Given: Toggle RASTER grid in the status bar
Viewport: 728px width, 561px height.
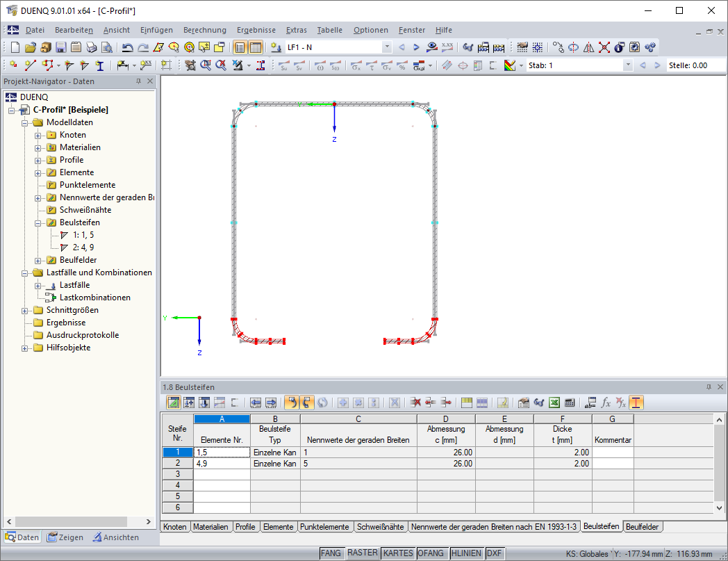Looking at the screenshot, I should pos(363,553).
